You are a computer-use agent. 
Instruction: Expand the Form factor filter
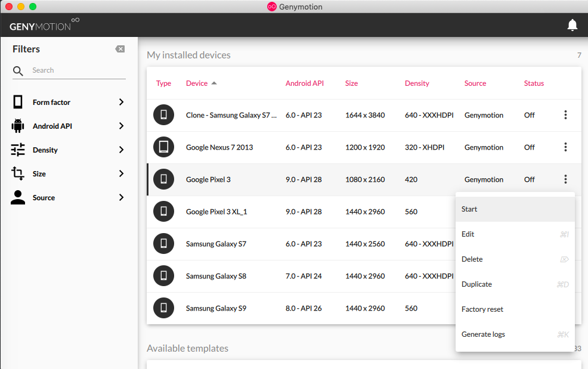click(121, 102)
